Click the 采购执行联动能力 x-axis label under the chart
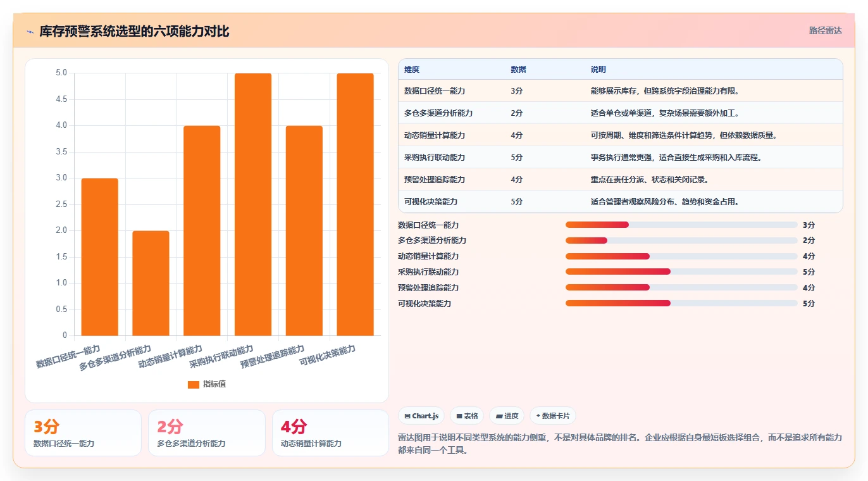Screen dimensions: 868x481 [221, 356]
